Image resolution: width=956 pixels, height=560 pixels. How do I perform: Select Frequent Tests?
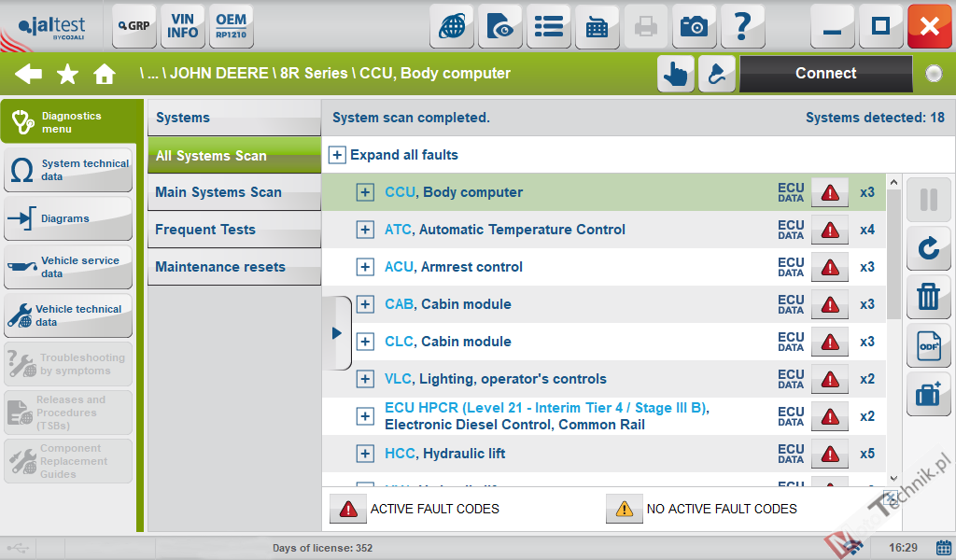234,230
